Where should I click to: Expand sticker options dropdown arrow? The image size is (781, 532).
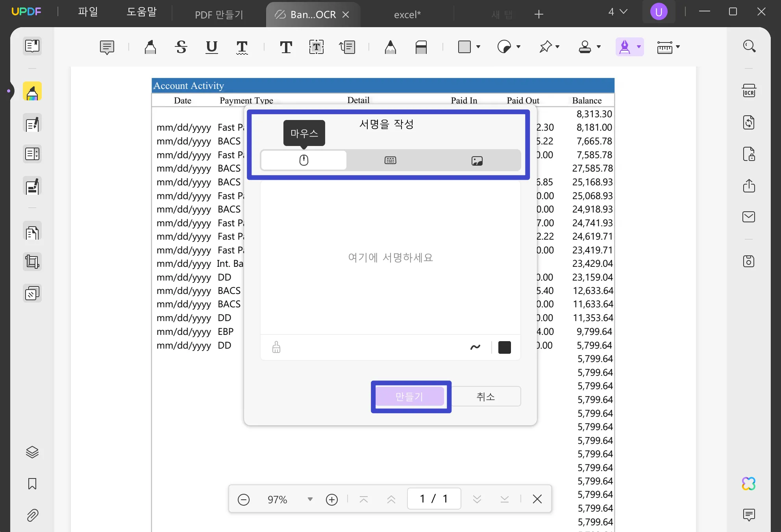(x=518, y=47)
